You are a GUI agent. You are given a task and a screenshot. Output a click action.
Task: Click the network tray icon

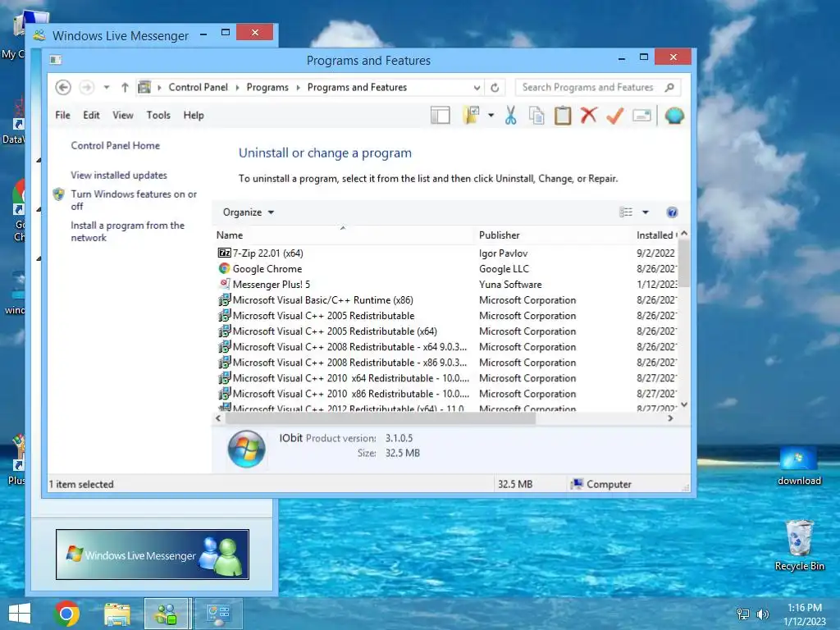tap(743, 614)
